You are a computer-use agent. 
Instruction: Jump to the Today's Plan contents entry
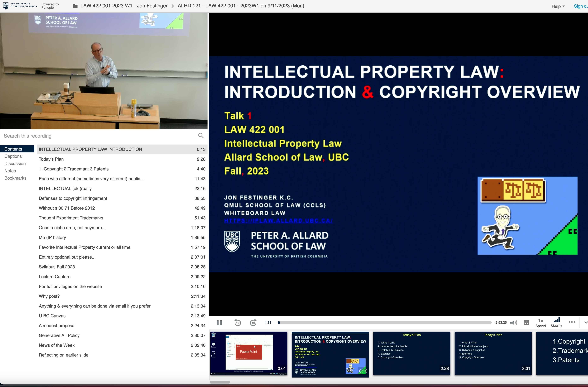click(x=122, y=159)
